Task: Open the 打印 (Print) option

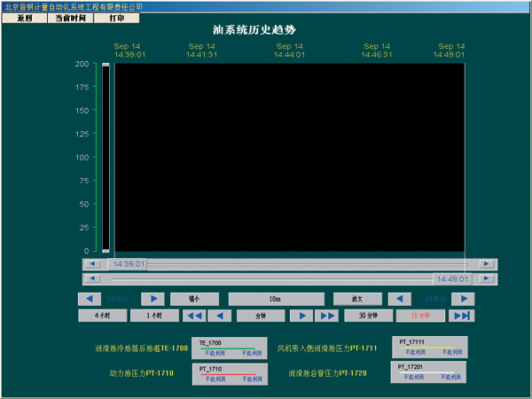Action: (117, 18)
